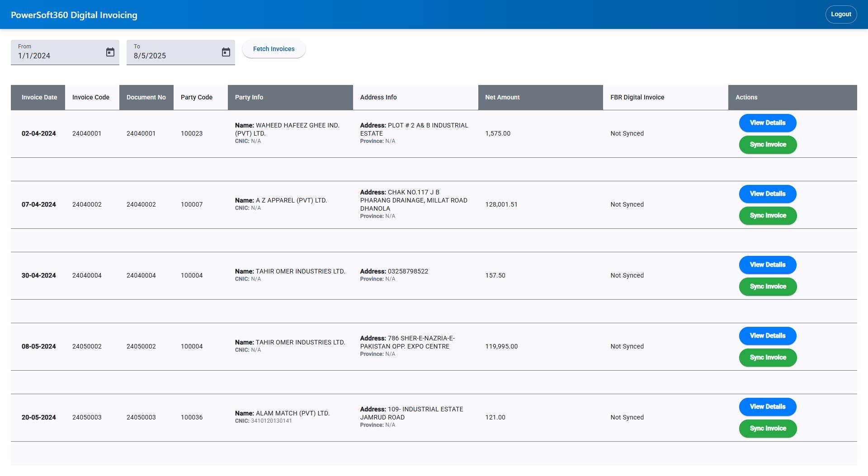The width and height of the screenshot is (868, 476).
Task: Sync Invoice for ALAM MATCH (PVT) LTD.
Action: (767, 429)
